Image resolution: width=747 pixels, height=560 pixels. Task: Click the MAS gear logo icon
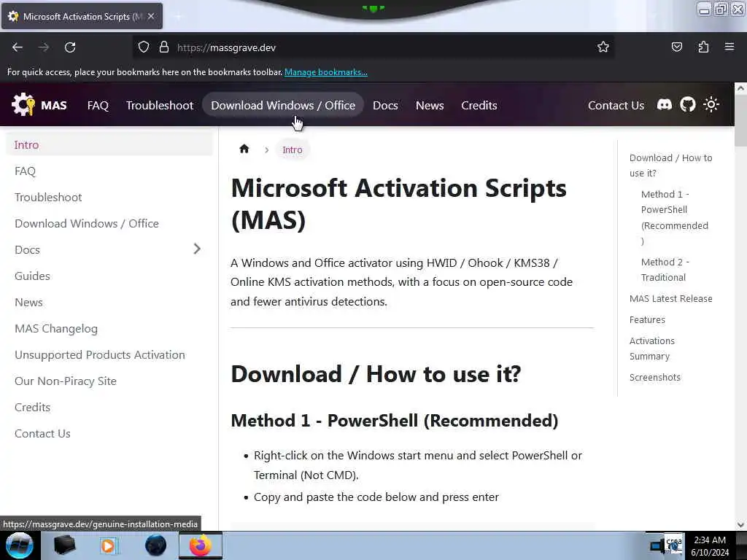(23, 104)
